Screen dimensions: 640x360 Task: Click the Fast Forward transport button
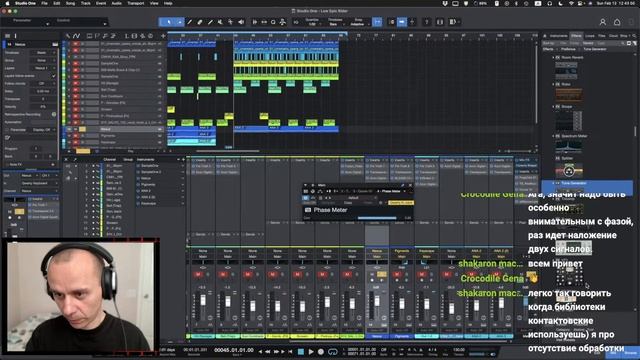(276, 351)
